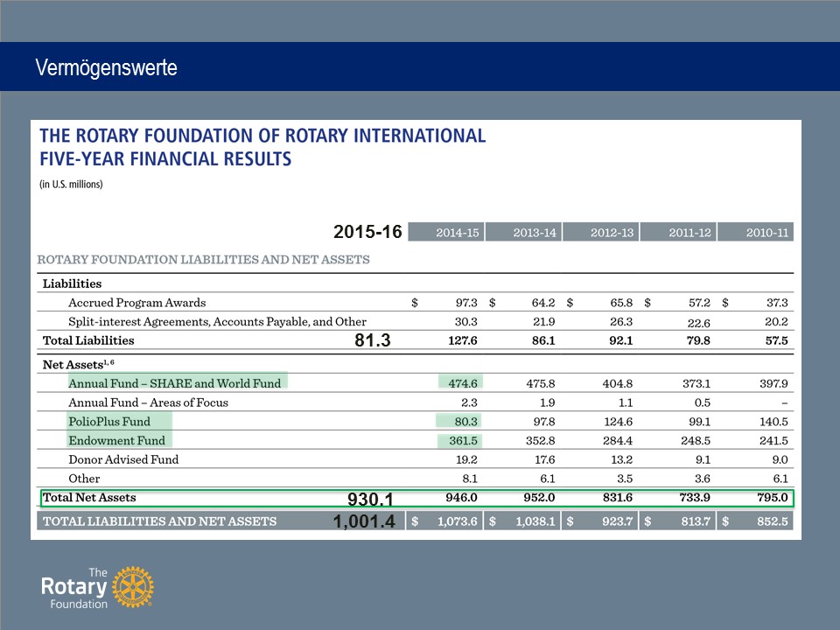This screenshot has width=840, height=630.
Task: Select the "Split-interest Agreements, Accounts Payable, and Other" label
Action: (218, 322)
